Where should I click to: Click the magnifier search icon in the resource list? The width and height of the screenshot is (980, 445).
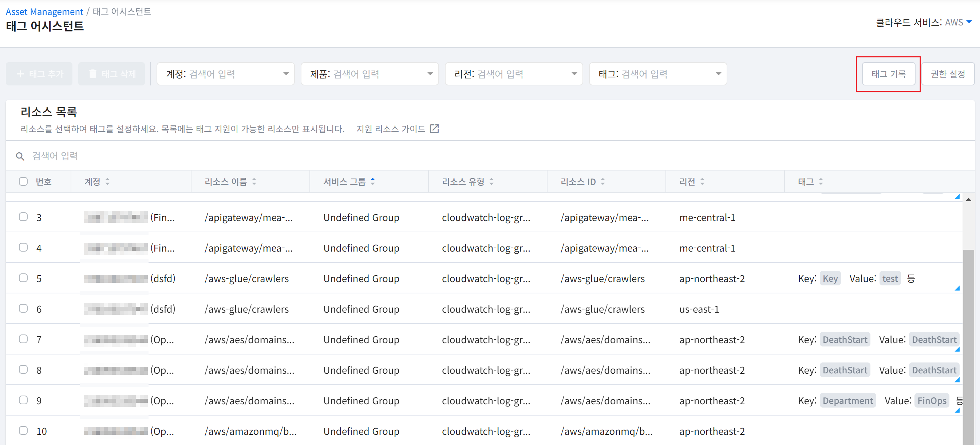click(x=20, y=156)
